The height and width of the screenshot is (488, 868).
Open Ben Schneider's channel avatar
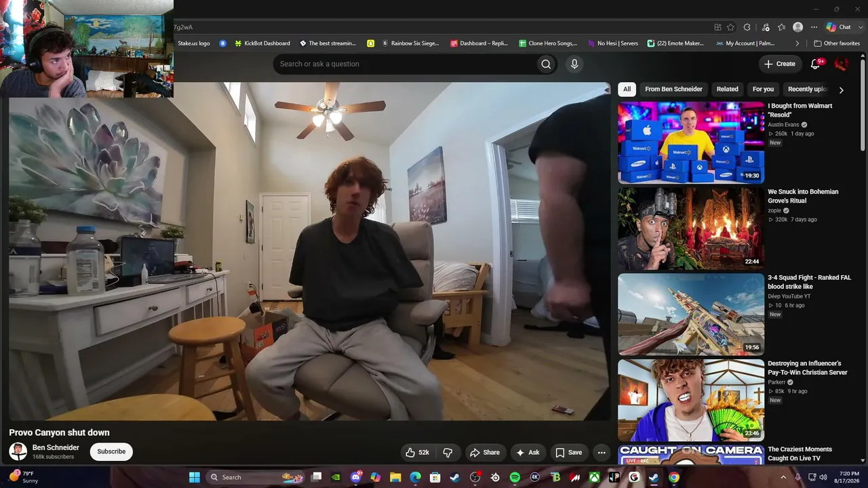click(18, 451)
